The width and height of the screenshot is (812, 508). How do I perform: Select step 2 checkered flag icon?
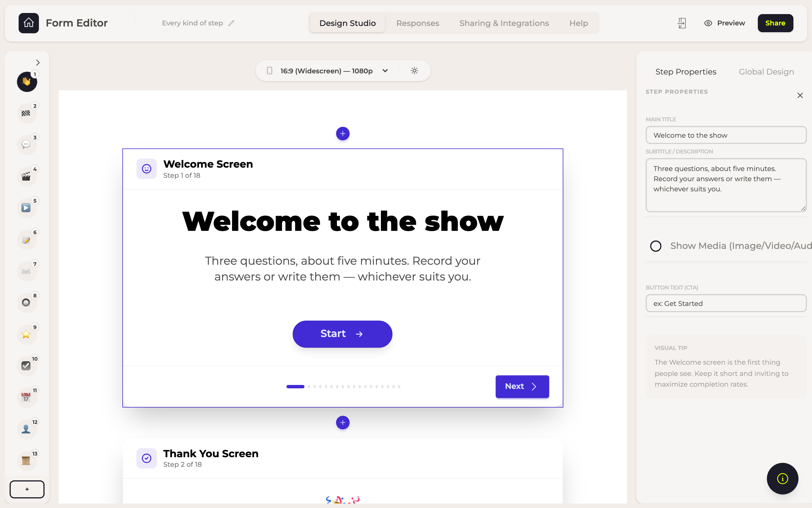(27, 113)
